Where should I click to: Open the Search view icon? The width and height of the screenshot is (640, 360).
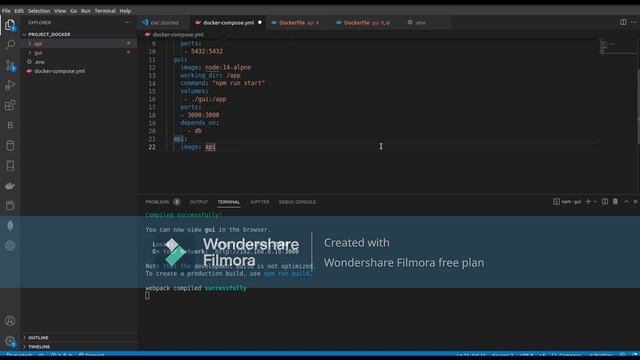(10, 44)
